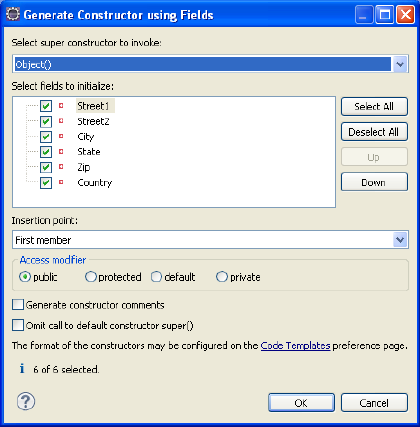Image resolution: width=420 pixels, height=427 pixels.
Task: Select the default access modifier
Action: tap(156, 277)
